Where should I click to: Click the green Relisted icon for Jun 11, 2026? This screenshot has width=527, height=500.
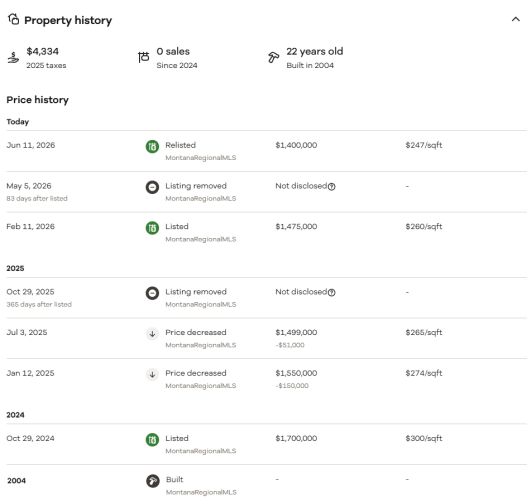coord(152,147)
